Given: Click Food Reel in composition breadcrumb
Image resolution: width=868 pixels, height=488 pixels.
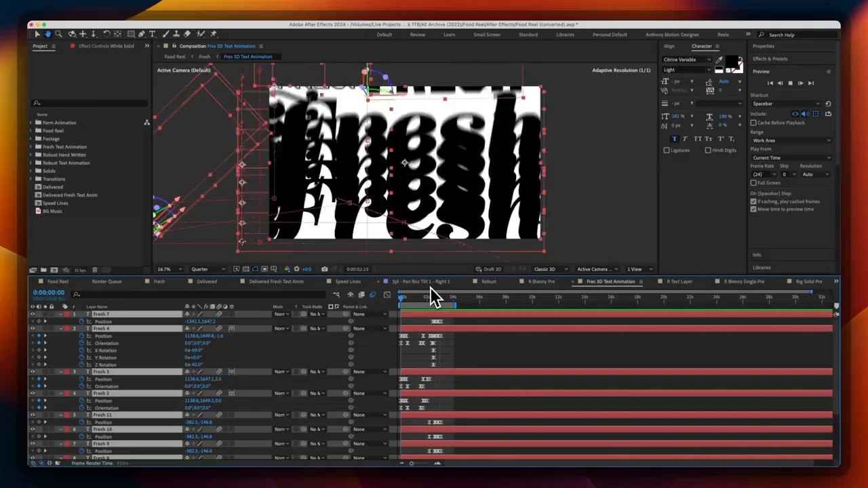Looking at the screenshot, I should click(x=175, y=57).
